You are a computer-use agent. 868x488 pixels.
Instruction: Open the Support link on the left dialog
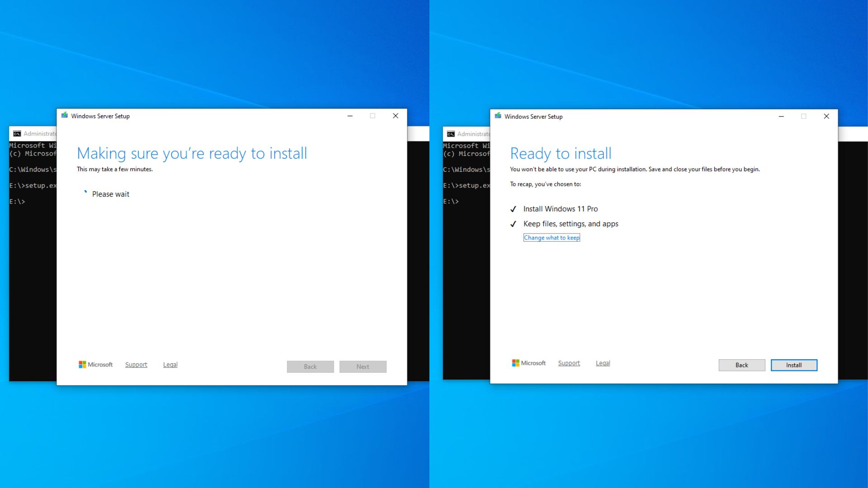136,364
